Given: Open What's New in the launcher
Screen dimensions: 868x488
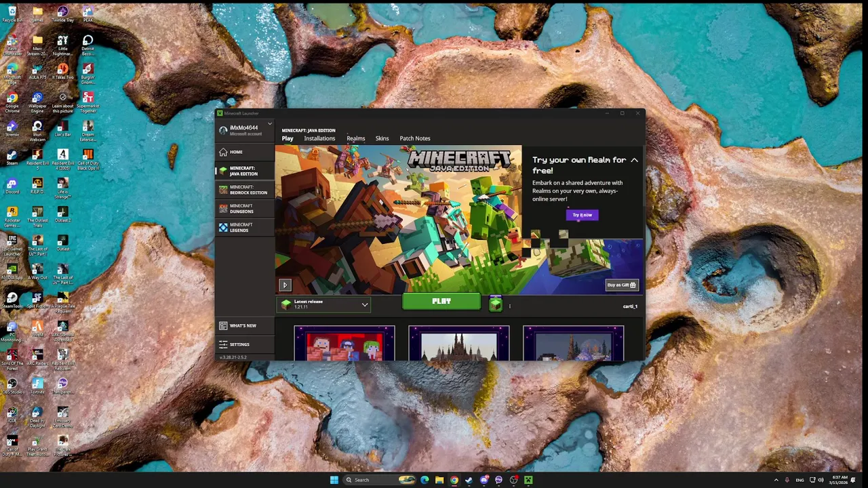Looking at the screenshot, I should point(244,326).
